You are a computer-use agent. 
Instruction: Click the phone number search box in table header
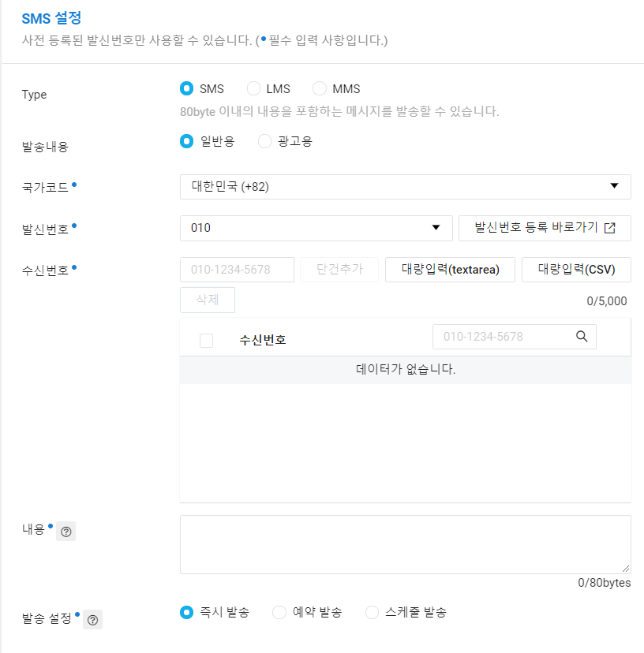tap(505, 336)
